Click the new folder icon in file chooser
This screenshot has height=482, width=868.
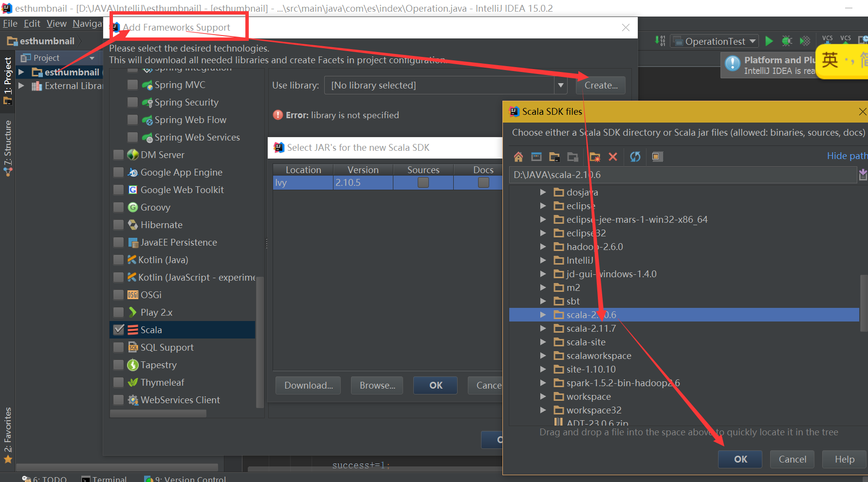click(x=594, y=157)
